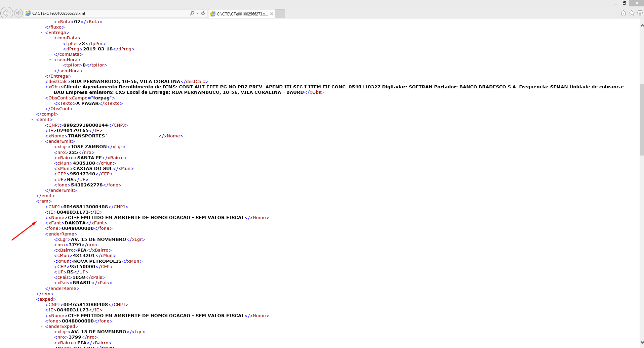644x348 pixels.
Task: Click the closing compl tag
Action: pos(47,114)
